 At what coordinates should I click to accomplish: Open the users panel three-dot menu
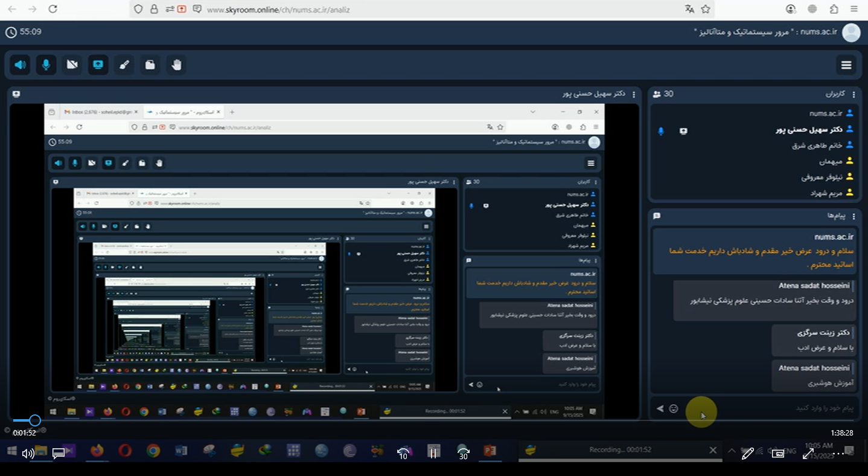pos(854,94)
